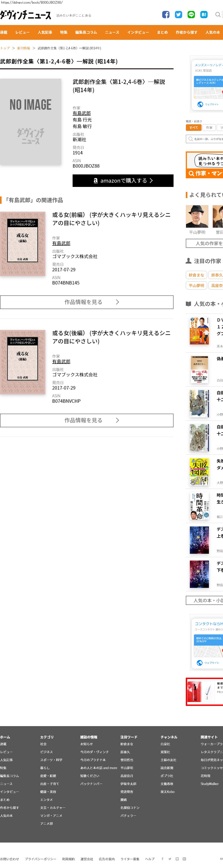The width and height of the screenshot is (223, 868).
Task: Share via the LINE icon
Action: [x=191, y=15]
